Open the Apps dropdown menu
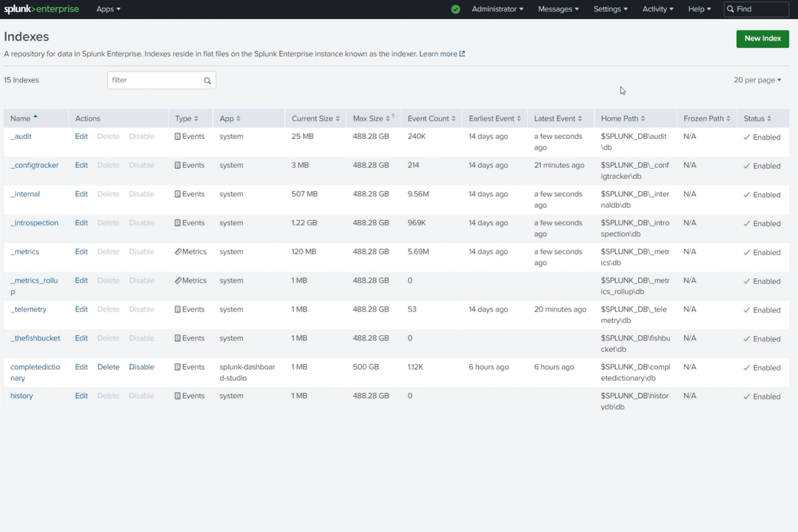This screenshot has width=798, height=532. click(108, 9)
